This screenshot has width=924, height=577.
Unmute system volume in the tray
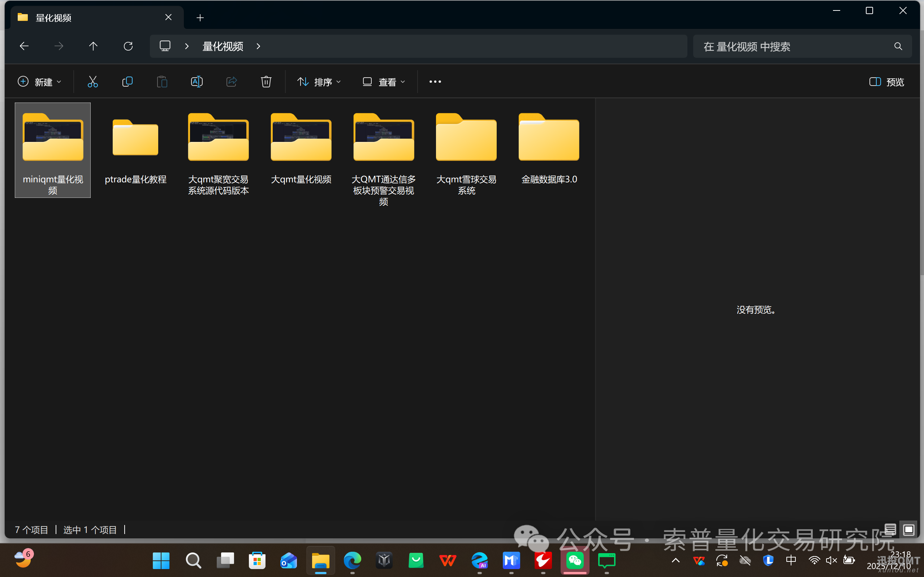point(831,560)
